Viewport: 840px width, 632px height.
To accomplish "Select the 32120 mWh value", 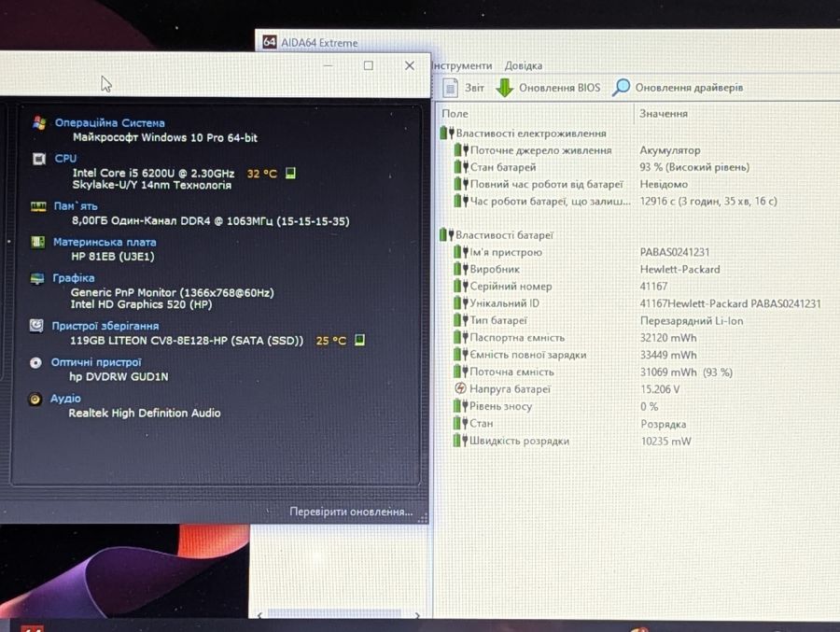I will pos(668,338).
